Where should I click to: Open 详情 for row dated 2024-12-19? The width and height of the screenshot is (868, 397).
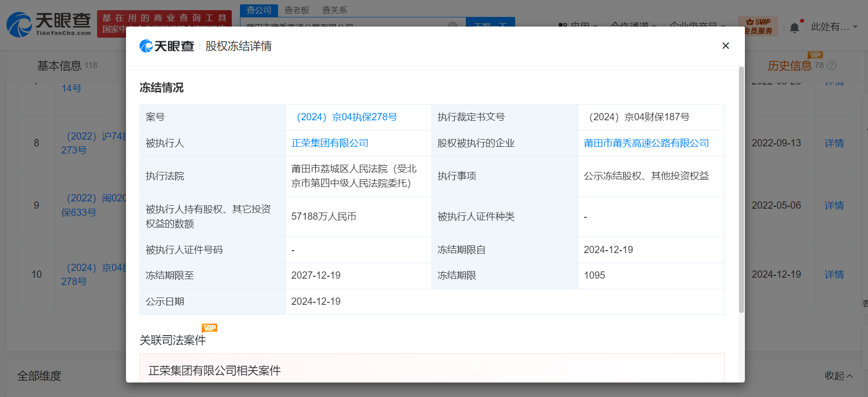pyautogui.click(x=834, y=274)
